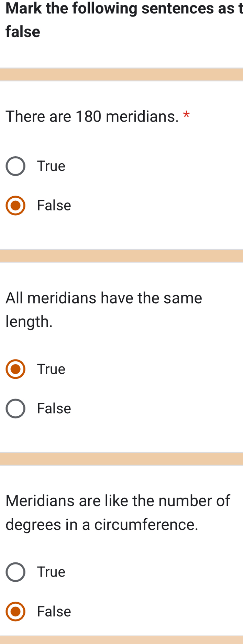Viewport: 243px width, 644px height.
Task: Pick True radio for the circumference degrees question
Action: tap(15, 572)
